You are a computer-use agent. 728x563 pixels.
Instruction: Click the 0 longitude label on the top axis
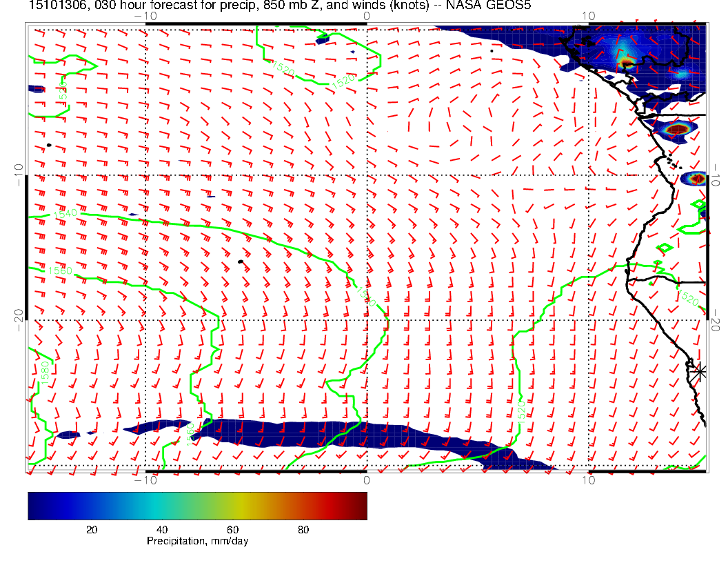pyautogui.click(x=366, y=15)
